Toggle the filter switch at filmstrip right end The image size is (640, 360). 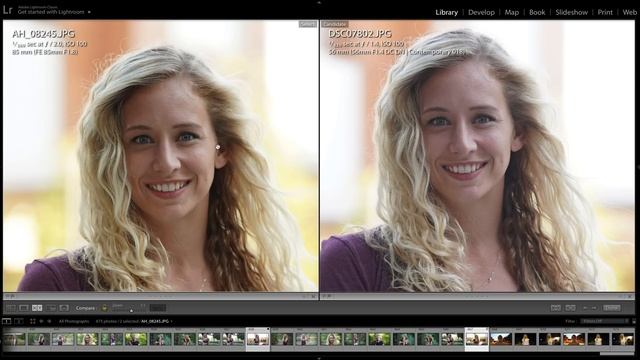pyautogui.click(x=634, y=321)
